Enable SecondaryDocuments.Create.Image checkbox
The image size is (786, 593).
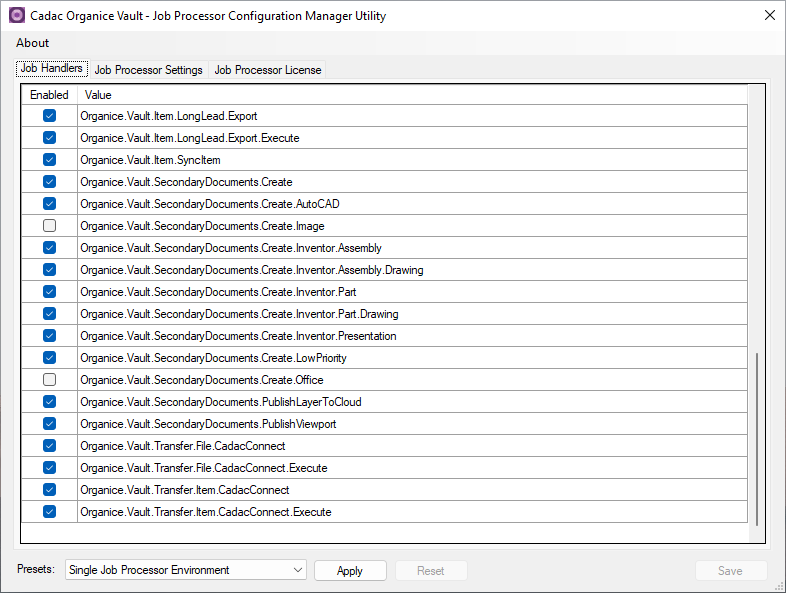point(49,226)
